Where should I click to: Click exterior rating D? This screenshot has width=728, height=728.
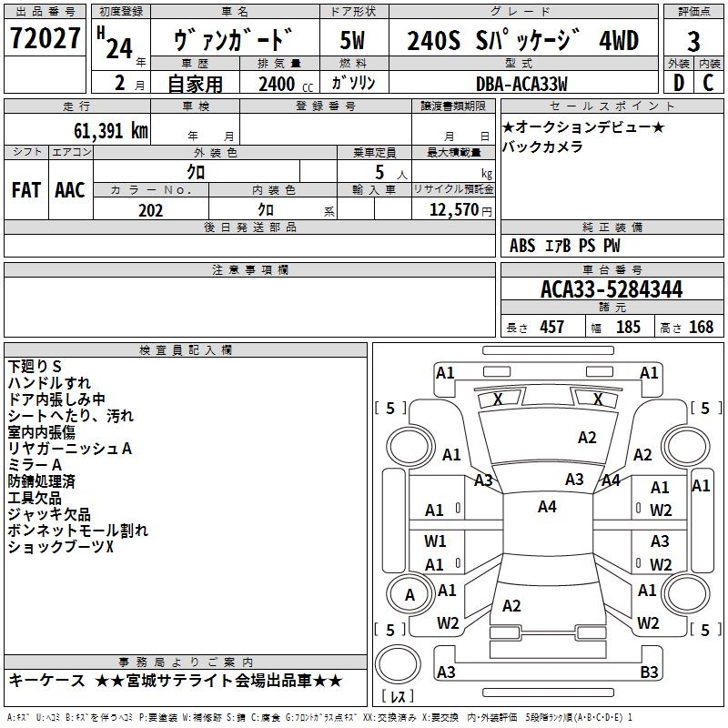tap(678, 83)
